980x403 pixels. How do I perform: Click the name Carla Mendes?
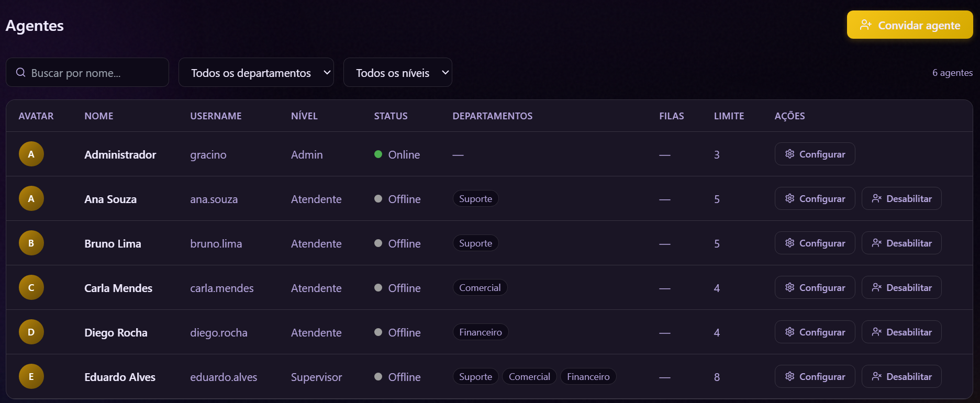(x=118, y=288)
